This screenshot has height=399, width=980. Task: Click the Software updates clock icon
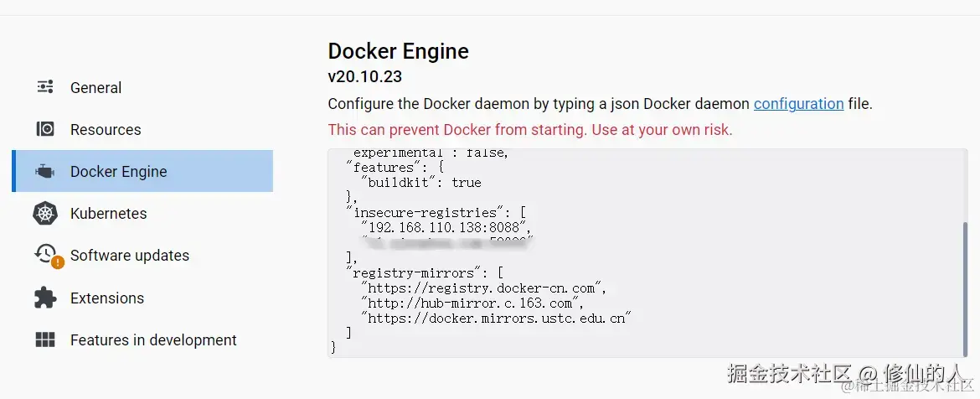(44, 253)
